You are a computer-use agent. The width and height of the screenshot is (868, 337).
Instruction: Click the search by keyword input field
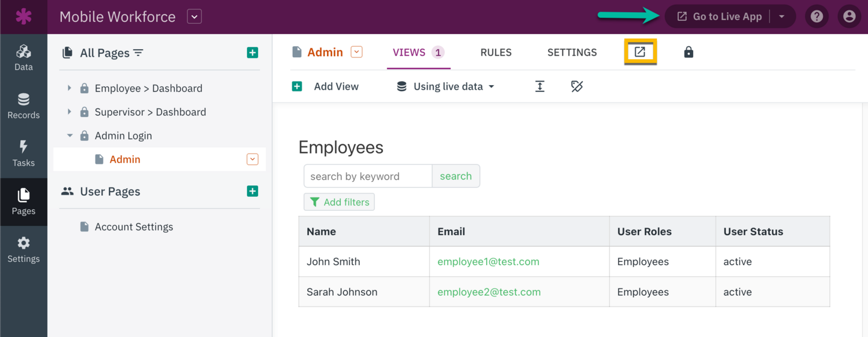pos(367,175)
